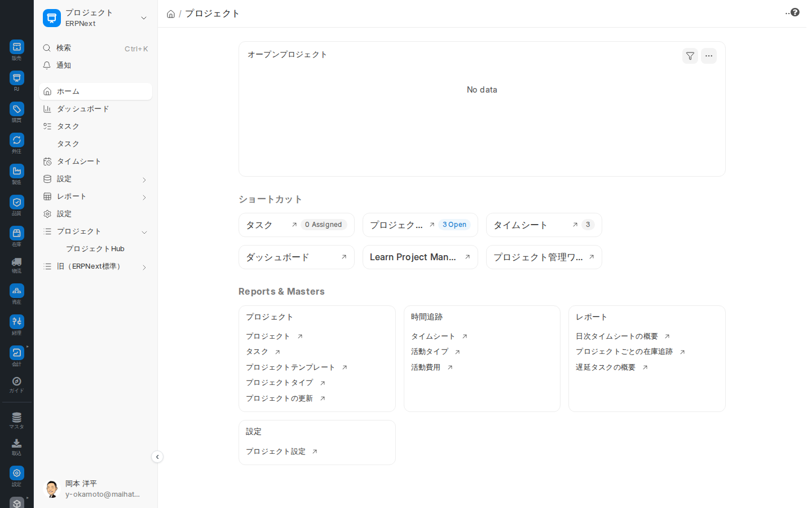Viewport: 812px width, 508px height.
Task: Click the 活動費用 link
Action: pos(426,367)
